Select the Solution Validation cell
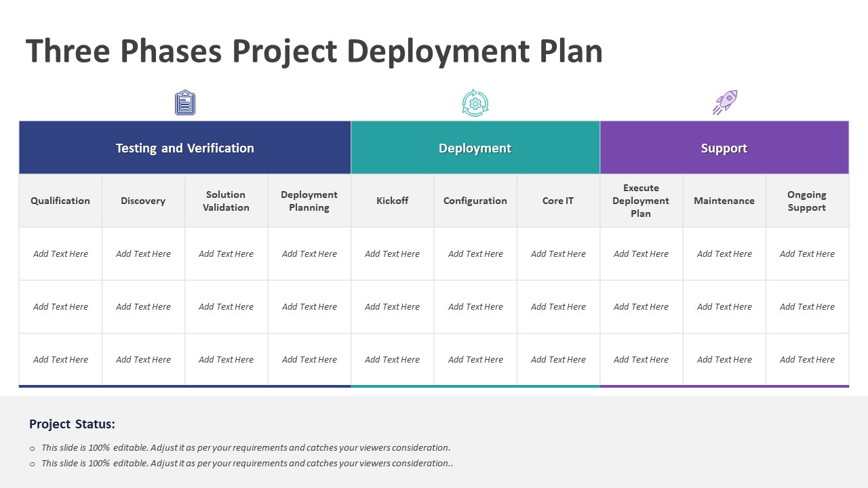Viewport: 868px width, 488px height. pyautogui.click(x=226, y=201)
